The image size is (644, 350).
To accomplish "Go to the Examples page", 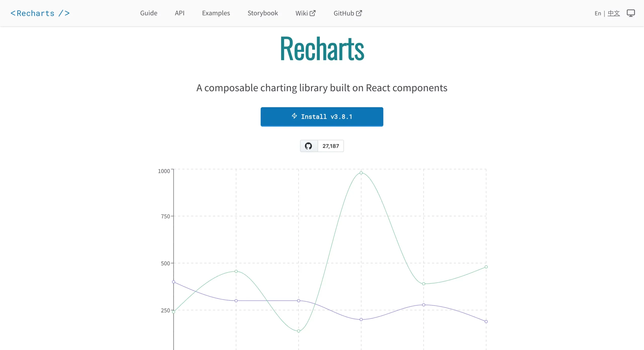I will (216, 13).
